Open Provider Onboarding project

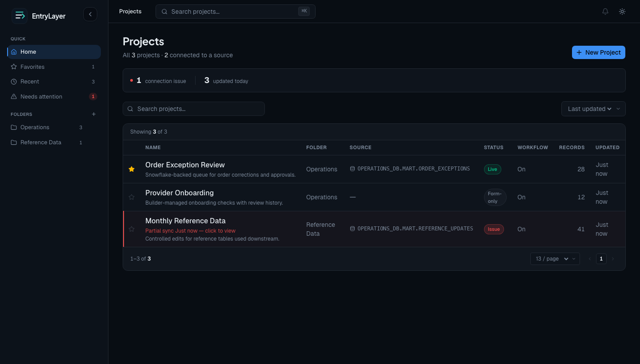pyautogui.click(x=180, y=193)
